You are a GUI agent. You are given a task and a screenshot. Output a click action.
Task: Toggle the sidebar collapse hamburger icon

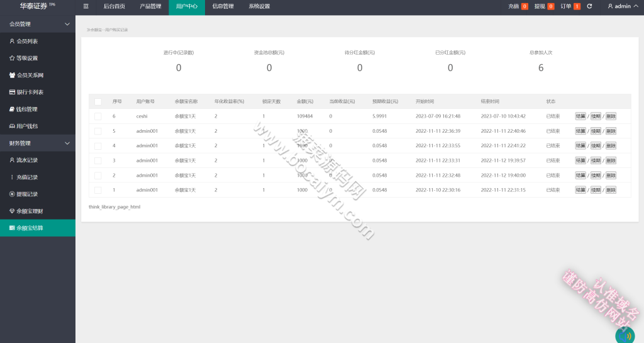pyautogui.click(x=86, y=6)
